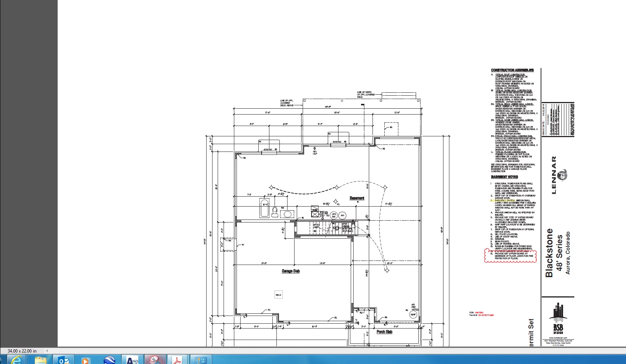626x364 pixels.
Task: Click the Aurora, Colorado title text
Action: tap(568, 253)
